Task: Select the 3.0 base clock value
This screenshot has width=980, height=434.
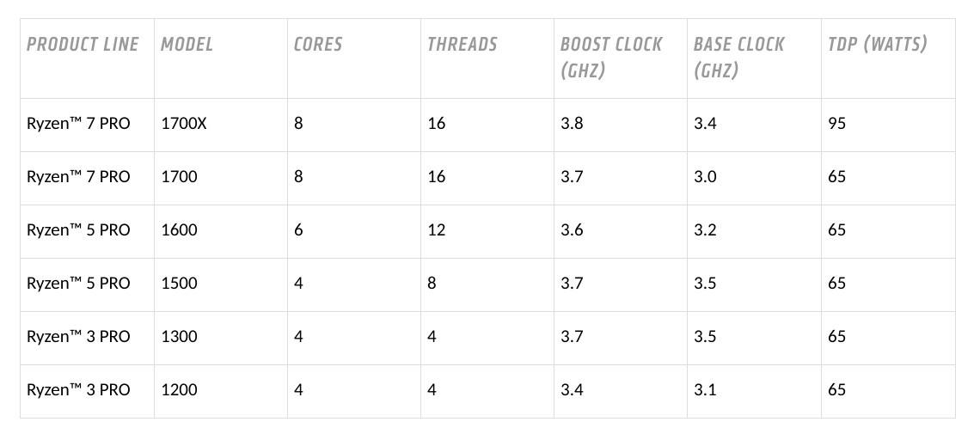Action: 705,177
